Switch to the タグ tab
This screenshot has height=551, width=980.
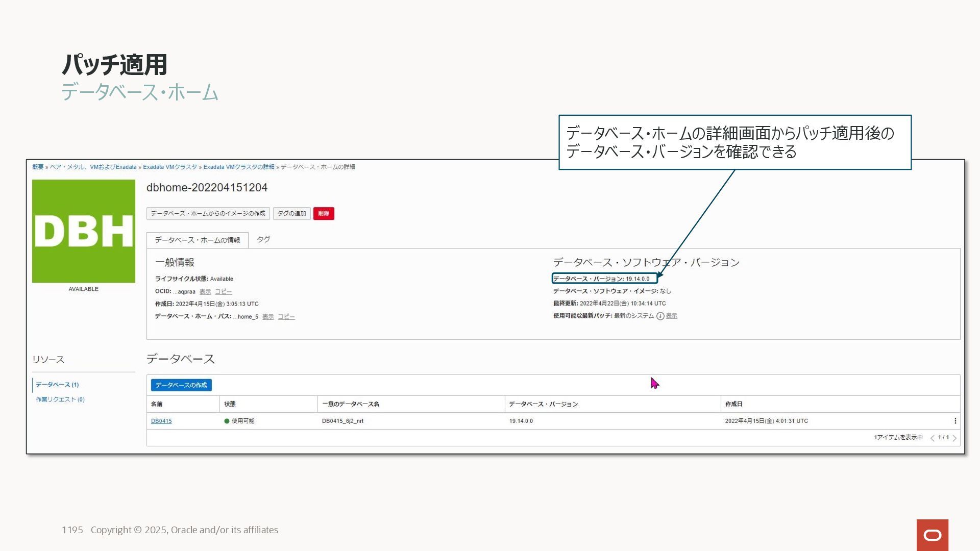coord(263,239)
